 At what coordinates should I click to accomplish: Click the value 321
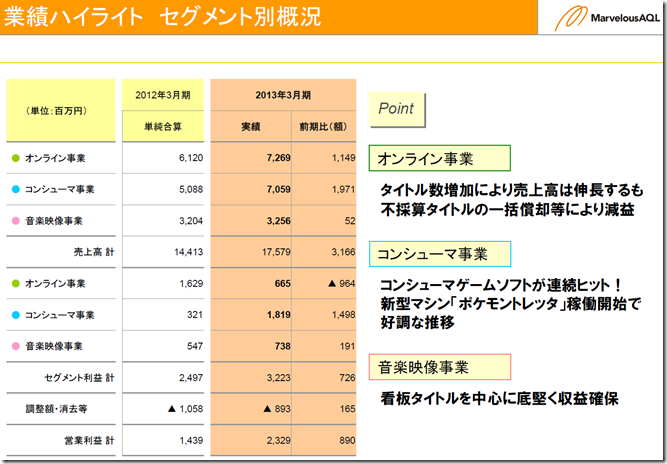195,315
